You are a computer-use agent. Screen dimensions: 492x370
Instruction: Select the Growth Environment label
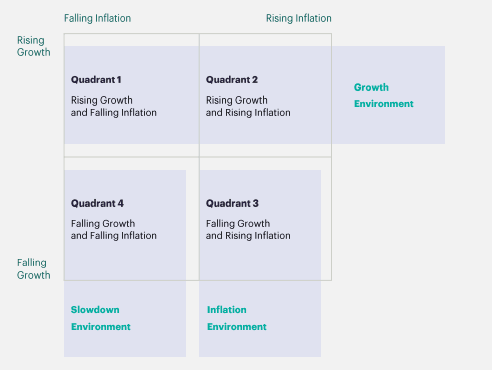[384, 95]
